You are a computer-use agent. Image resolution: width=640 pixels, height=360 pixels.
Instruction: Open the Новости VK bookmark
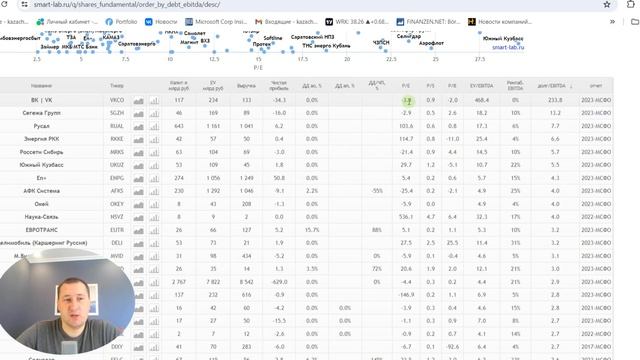point(161,22)
